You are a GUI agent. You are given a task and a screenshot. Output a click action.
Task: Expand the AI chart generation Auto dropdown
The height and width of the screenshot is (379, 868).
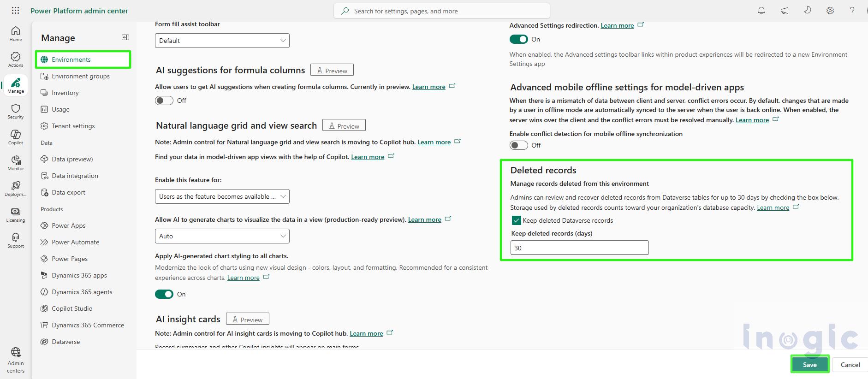[222, 236]
